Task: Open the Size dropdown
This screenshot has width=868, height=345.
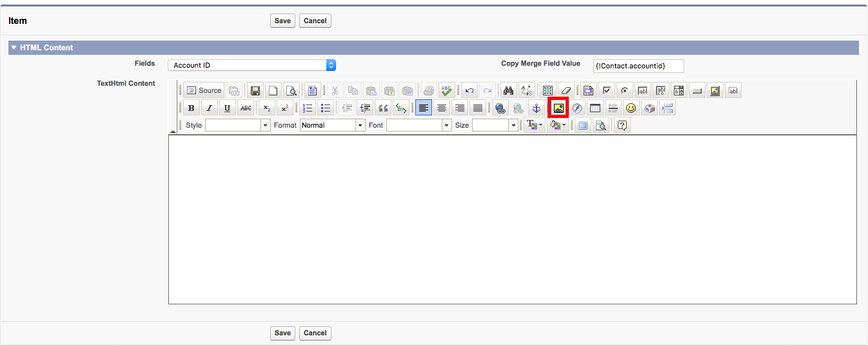Action: [x=495, y=125]
